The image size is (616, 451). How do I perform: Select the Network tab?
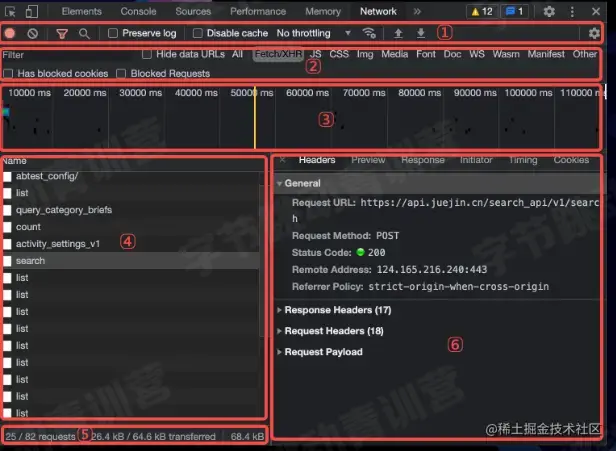pyautogui.click(x=378, y=11)
